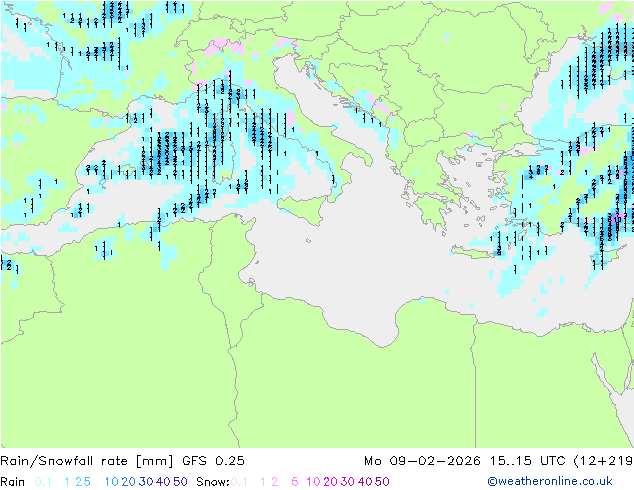Click the Snow legend value 40

coord(365,482)
